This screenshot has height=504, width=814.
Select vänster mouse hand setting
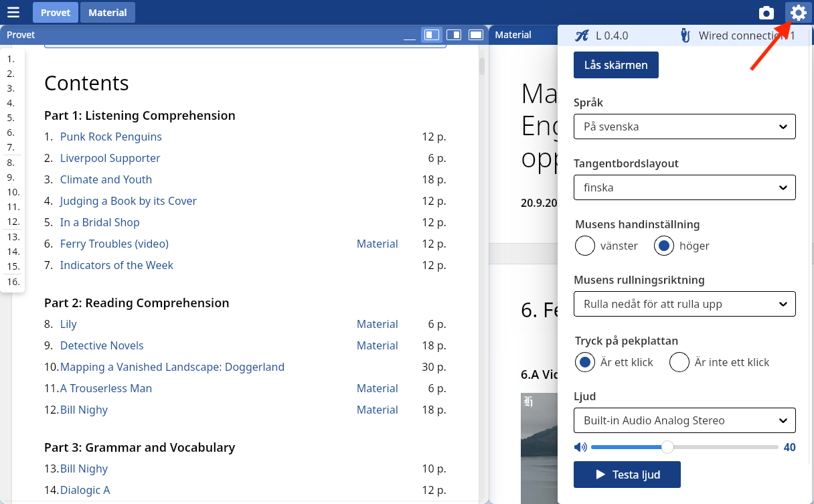pos(585,246)
